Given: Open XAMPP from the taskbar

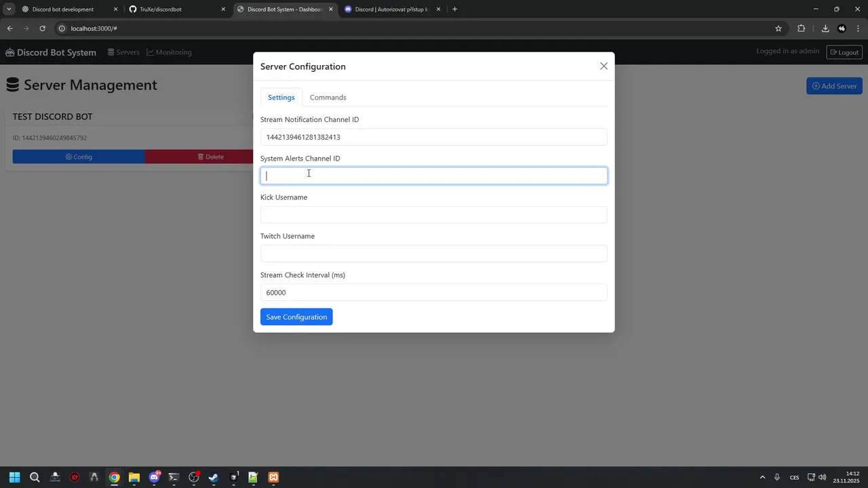Looking at the screenshot, I should [x=273, y=477].
